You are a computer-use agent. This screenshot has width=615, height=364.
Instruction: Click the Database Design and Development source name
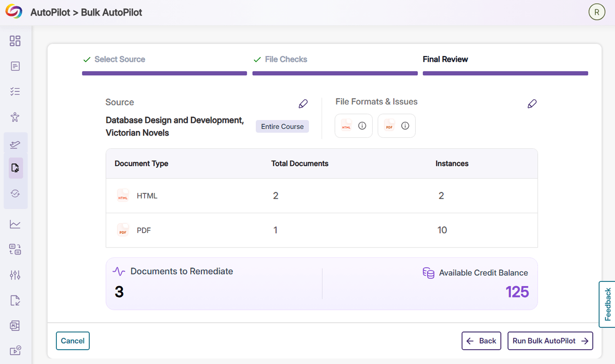(x=175, y=120)
